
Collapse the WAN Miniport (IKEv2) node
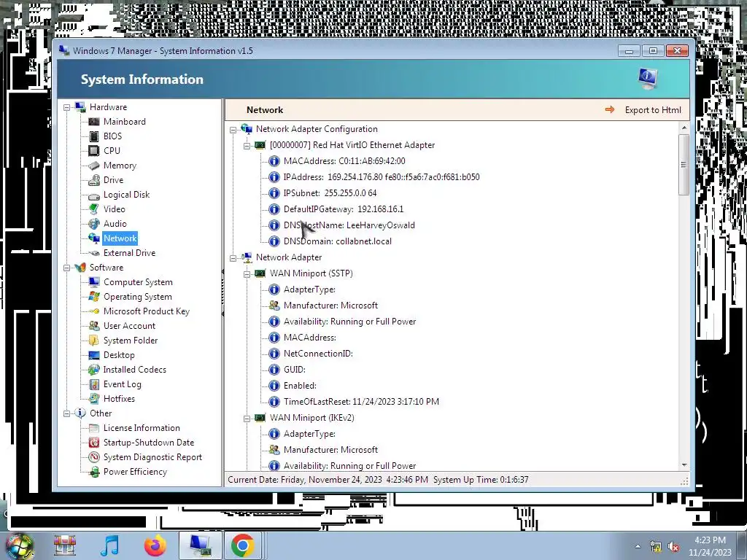point(247,419)
